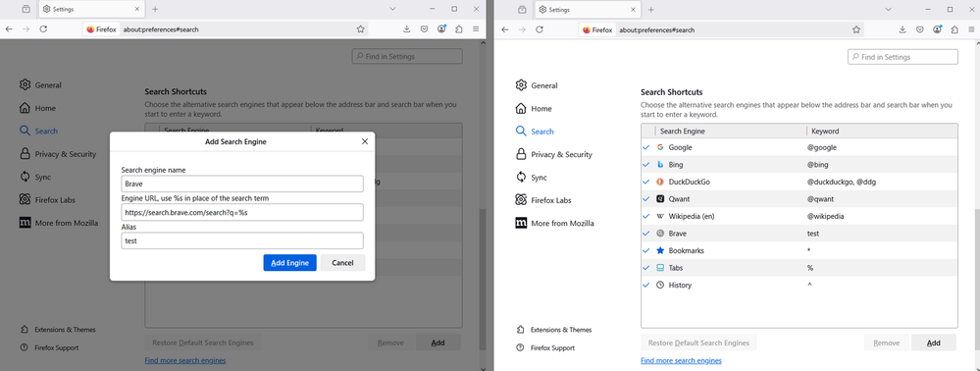Open account icon in right window

(x=938, y=29)
